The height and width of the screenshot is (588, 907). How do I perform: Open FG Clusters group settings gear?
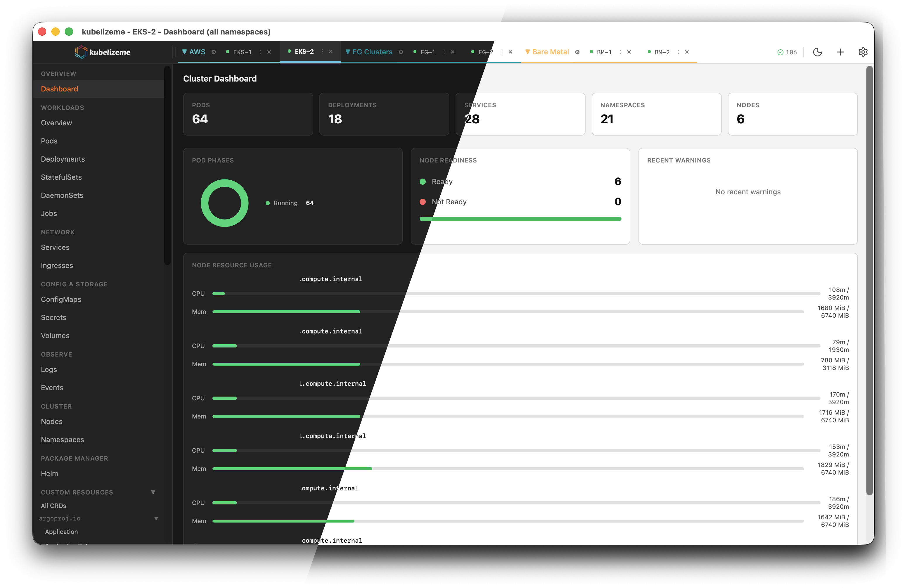tap(401, 52)
